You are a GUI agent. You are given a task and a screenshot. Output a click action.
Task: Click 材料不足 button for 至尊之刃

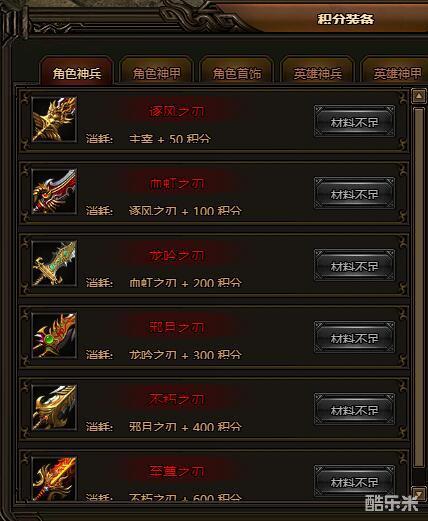point(354,481)
